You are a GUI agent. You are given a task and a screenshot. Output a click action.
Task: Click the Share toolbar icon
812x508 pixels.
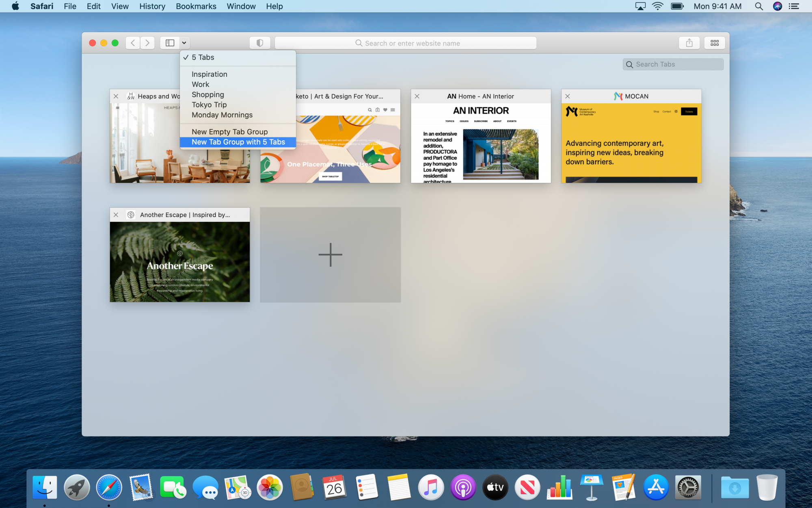[689, 43]
